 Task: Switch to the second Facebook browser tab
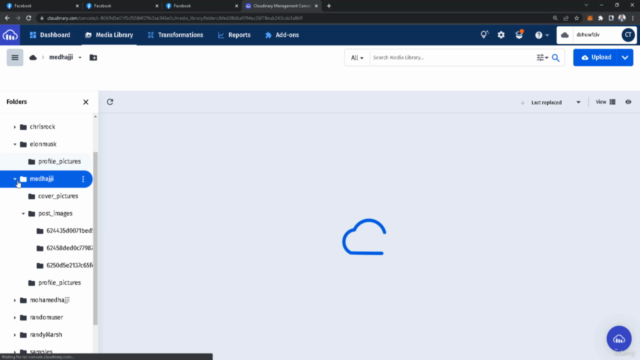(122, 6)
